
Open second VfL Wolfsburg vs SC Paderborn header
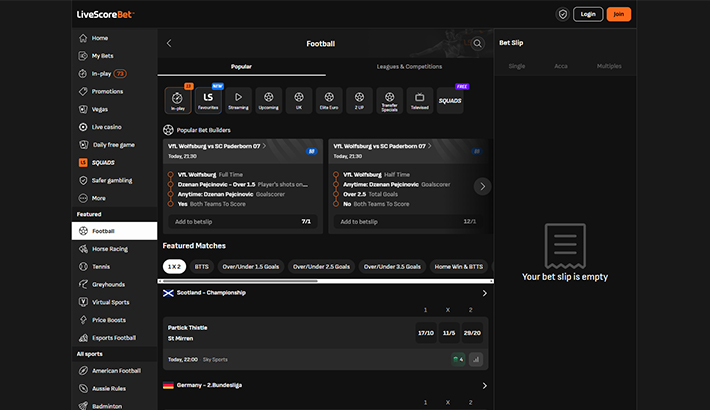[x=410, y=151]
